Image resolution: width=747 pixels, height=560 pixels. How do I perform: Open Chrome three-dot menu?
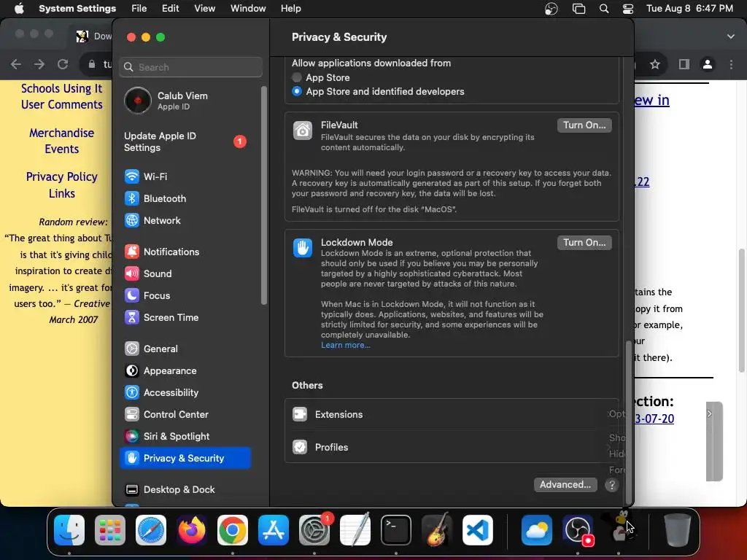coord(731,64)
